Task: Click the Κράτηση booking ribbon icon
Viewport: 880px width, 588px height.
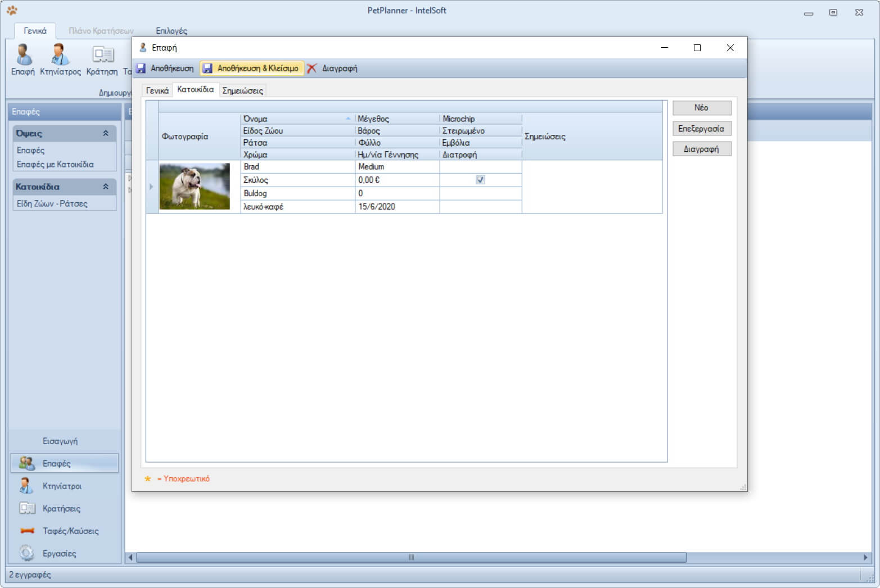Action: (102, 59)
